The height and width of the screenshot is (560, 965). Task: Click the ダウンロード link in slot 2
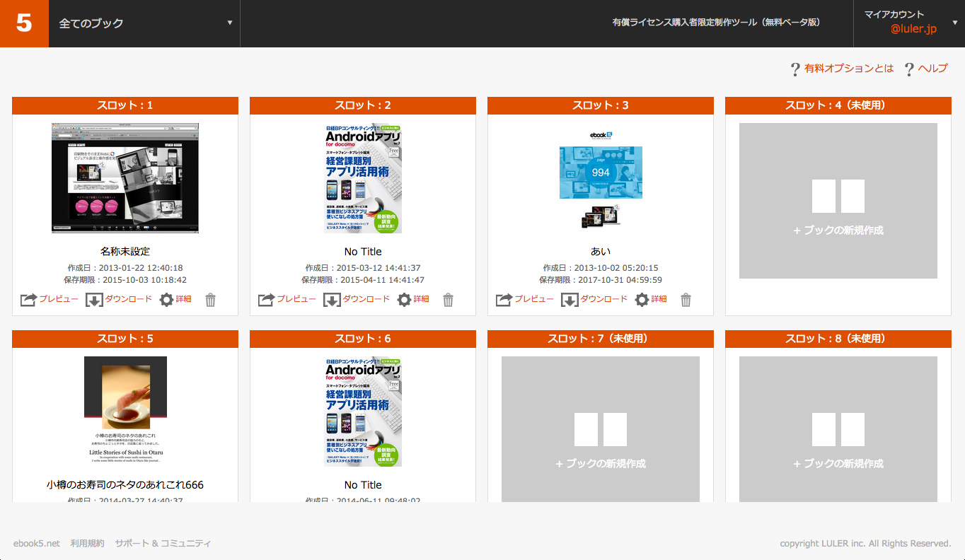(x=366, y=299)
